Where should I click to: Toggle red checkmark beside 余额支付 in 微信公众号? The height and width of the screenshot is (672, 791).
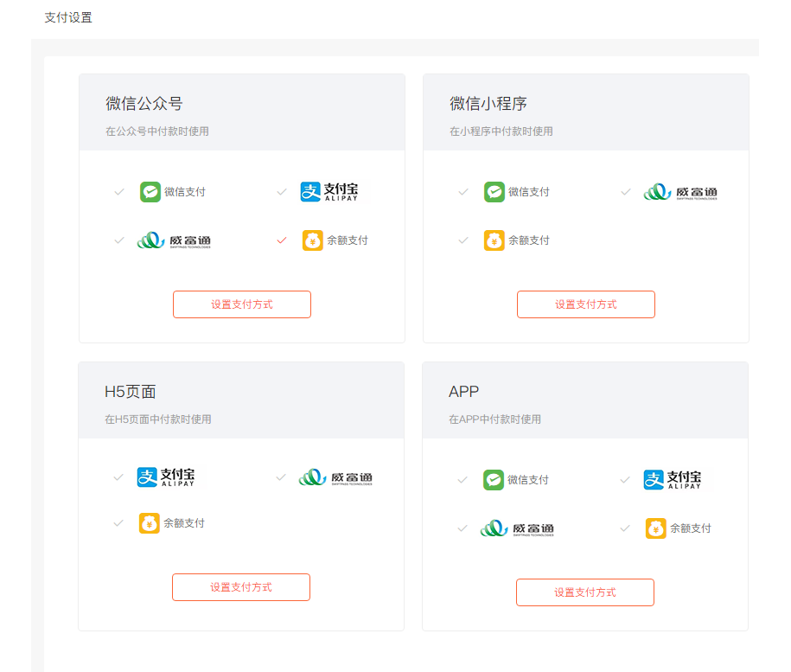tap(281, 240)
